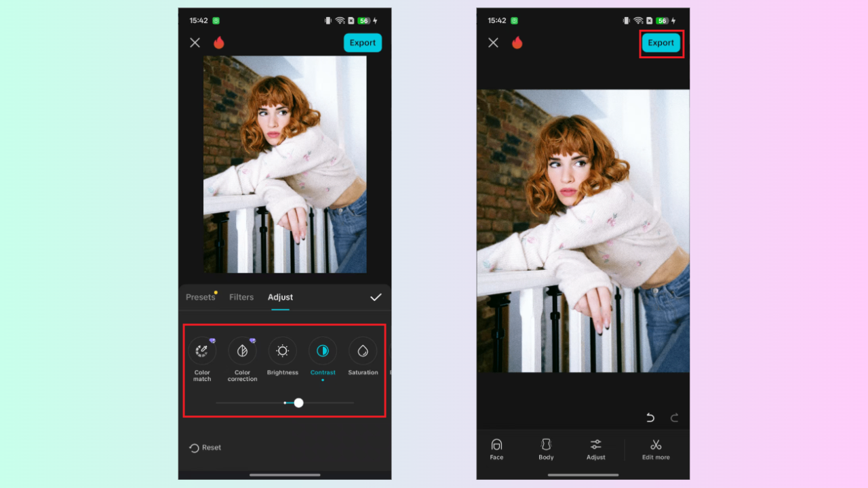
Task: Close the editor with the X icon
Action: [x=195, y=42]
